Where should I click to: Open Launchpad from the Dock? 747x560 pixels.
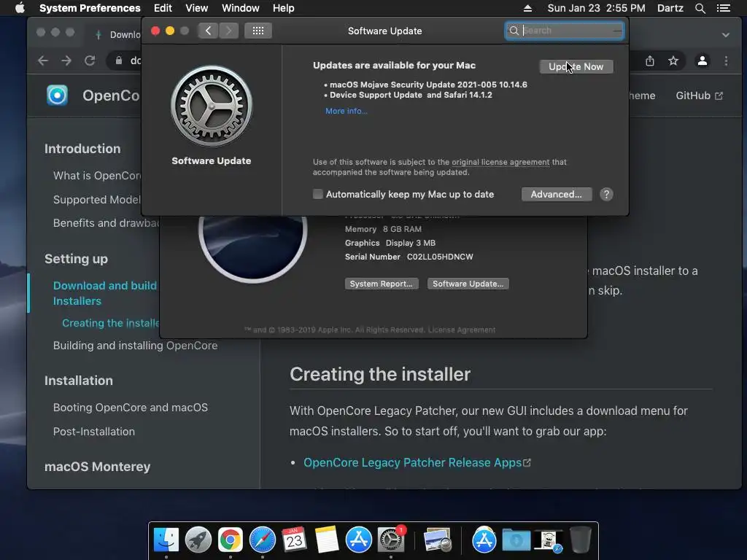pos(198,540)
